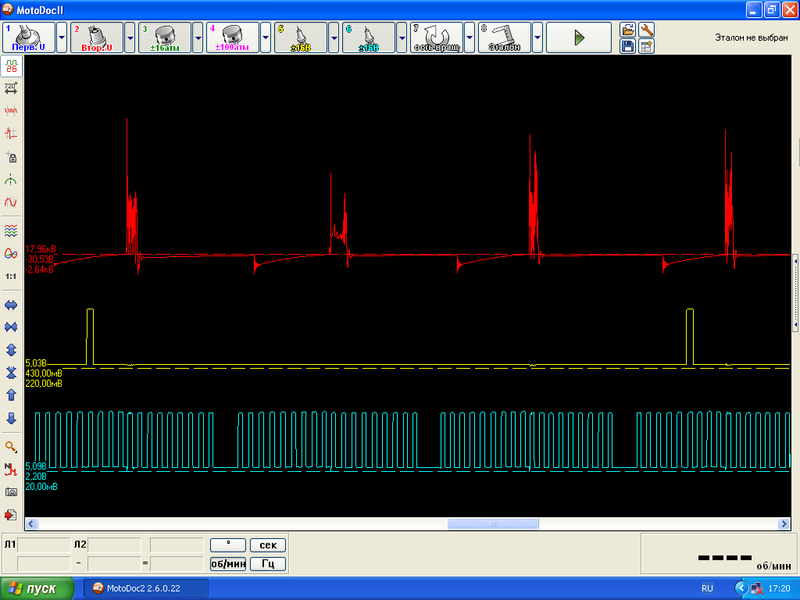The image size is (800, 600).
Task: Open the Windows пуск start menu
Action: coord(37,589)
